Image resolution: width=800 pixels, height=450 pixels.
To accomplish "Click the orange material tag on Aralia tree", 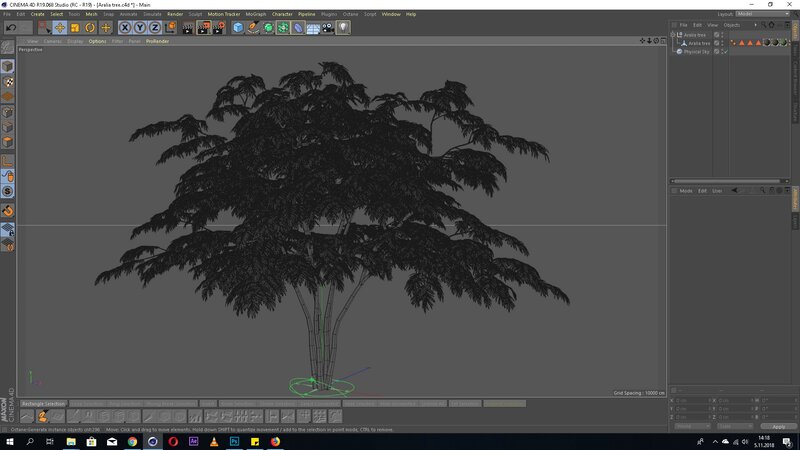I will pyautogui.click(x=742, y=43).
